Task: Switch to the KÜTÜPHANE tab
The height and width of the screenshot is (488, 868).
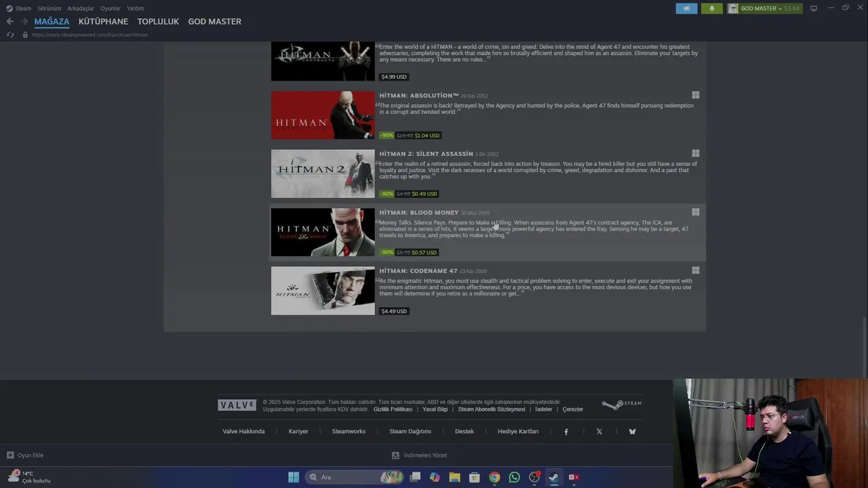Action: [x=103, y=22]
